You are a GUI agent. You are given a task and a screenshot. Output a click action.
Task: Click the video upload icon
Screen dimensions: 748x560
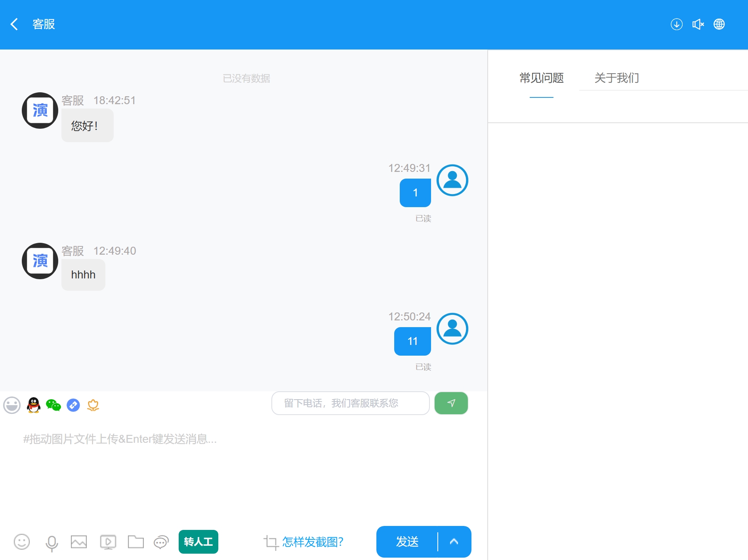pos(108,542)
